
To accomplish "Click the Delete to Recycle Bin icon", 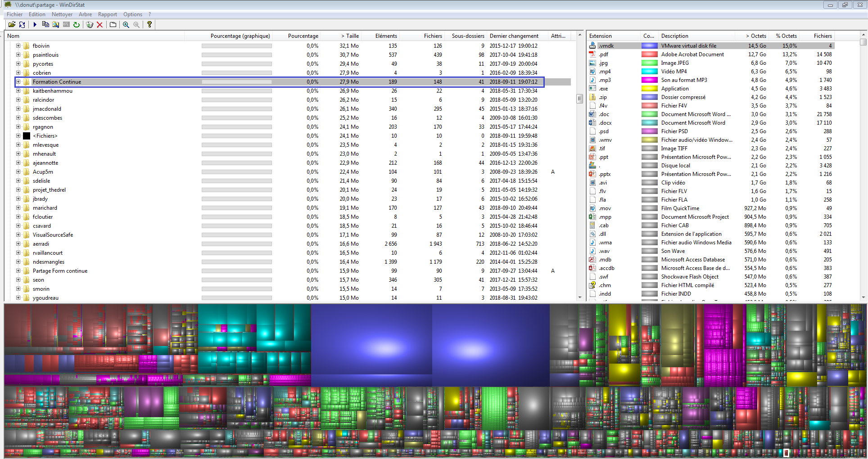I will 90,25.
